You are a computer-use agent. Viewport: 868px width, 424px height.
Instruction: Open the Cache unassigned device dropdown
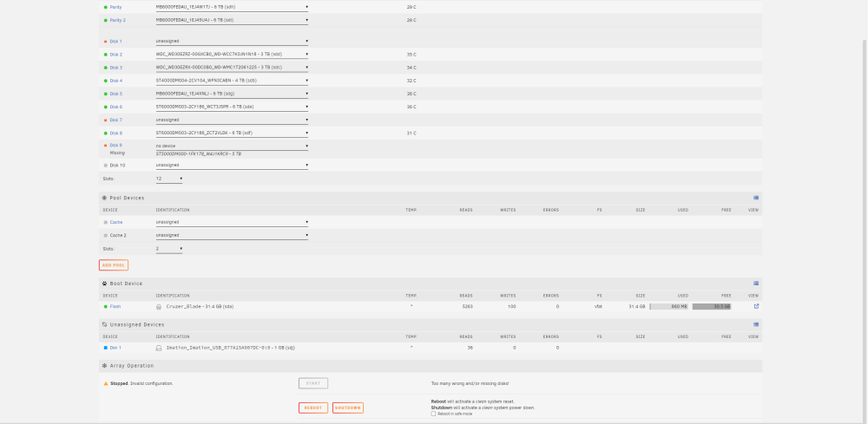point(232,222)
